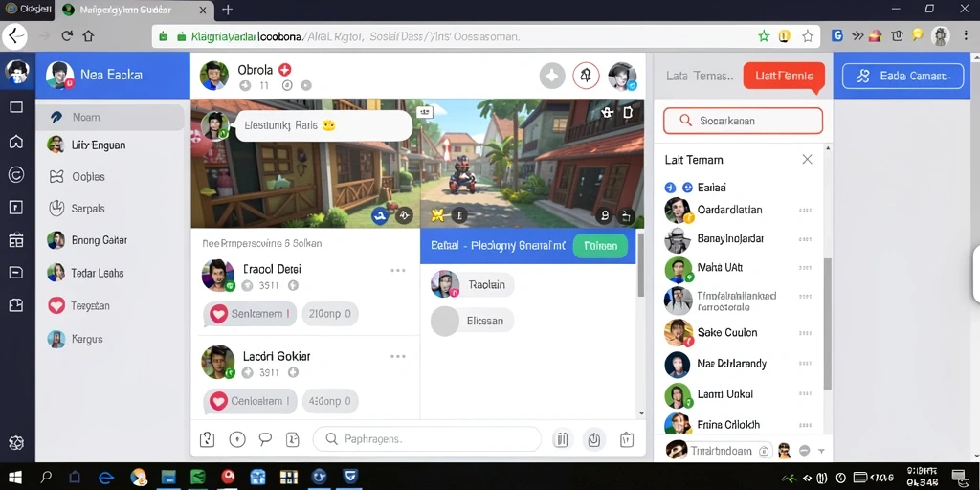980x490 pixels.
Task: Click the speech bubble icon in bottom toolbar
Action: (x=266, y=439)
